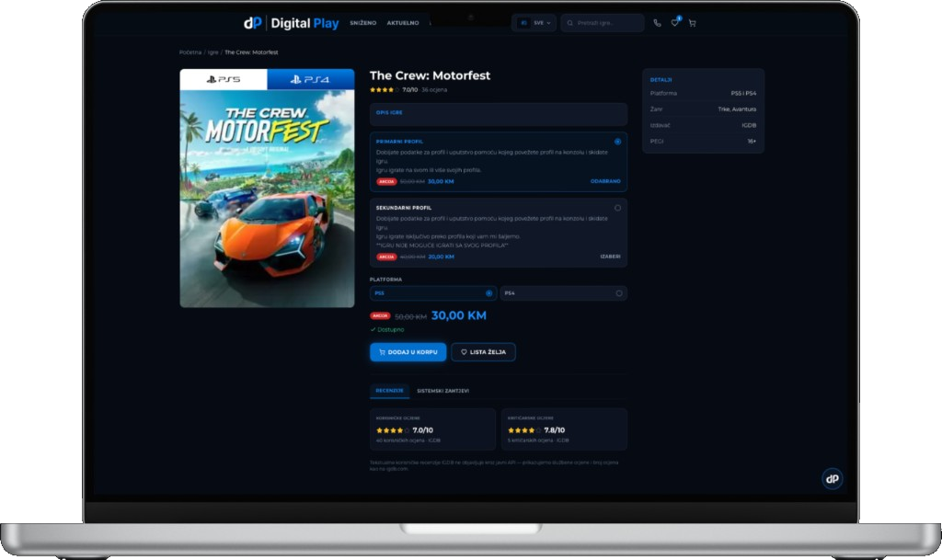Click the star rating under the title

(385, 89)
